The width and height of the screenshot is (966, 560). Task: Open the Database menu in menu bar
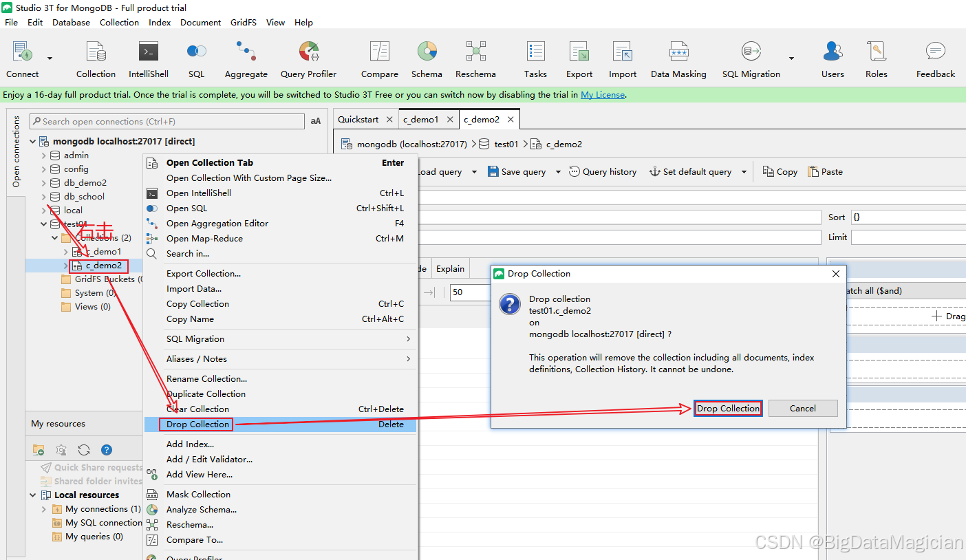72,23
